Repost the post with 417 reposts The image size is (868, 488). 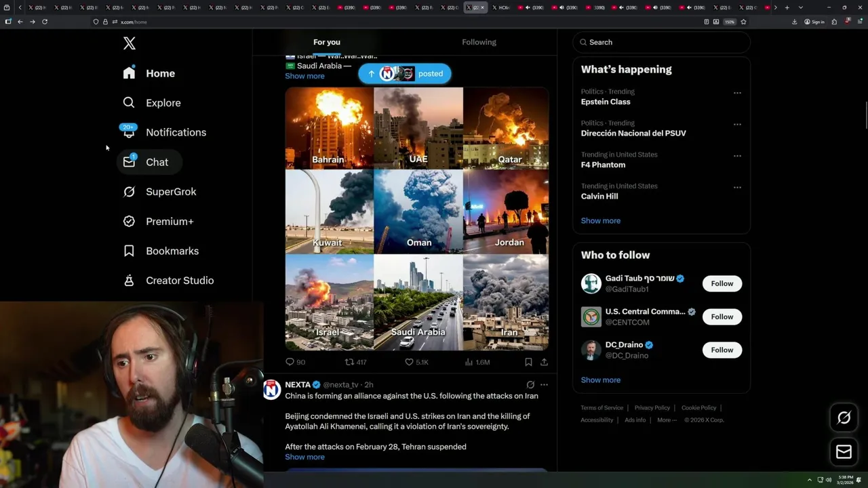click(355, 362)
